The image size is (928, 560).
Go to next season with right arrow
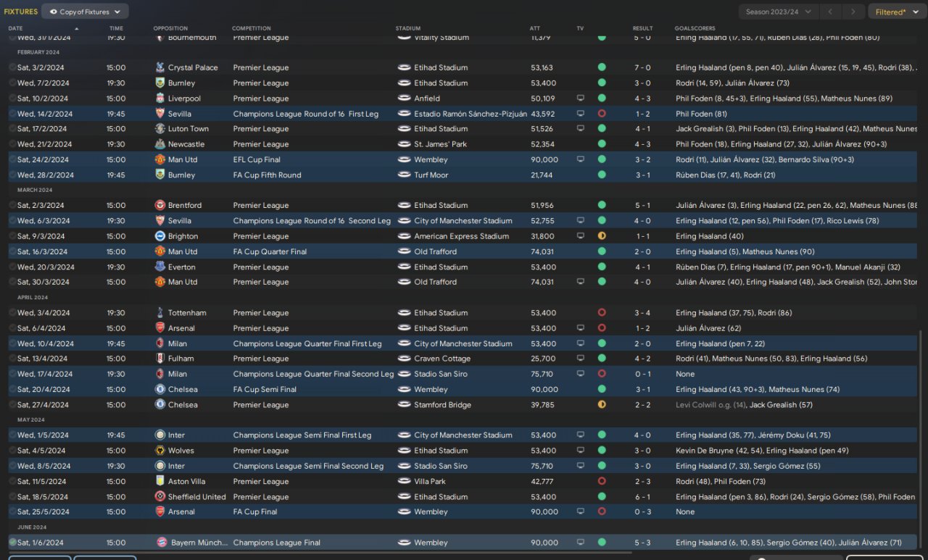coord(855,12)
